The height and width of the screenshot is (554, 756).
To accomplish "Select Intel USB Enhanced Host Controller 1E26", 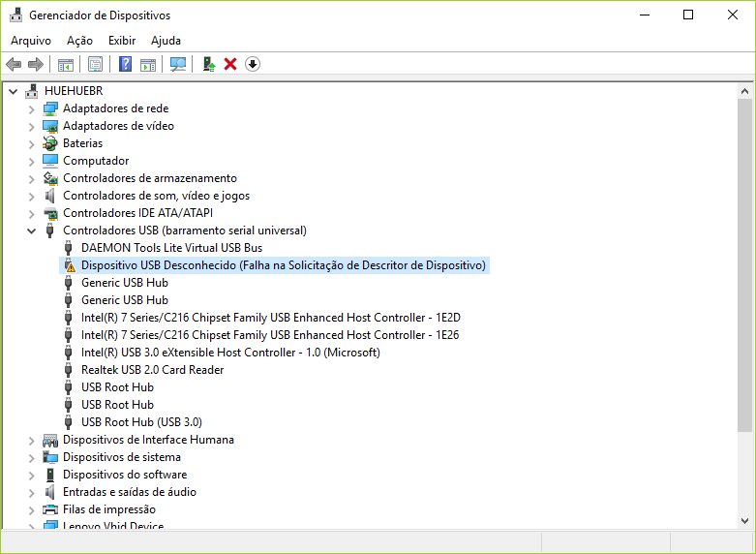I will 270,334.
